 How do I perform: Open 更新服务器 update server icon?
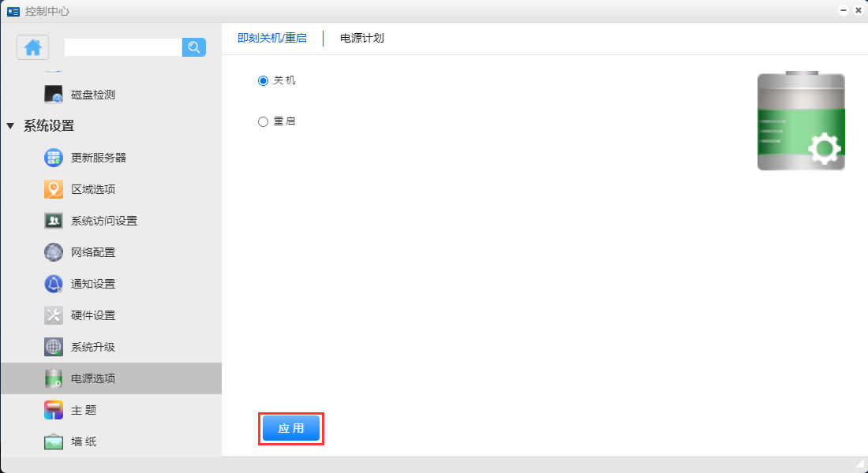(x=54, y=158)
